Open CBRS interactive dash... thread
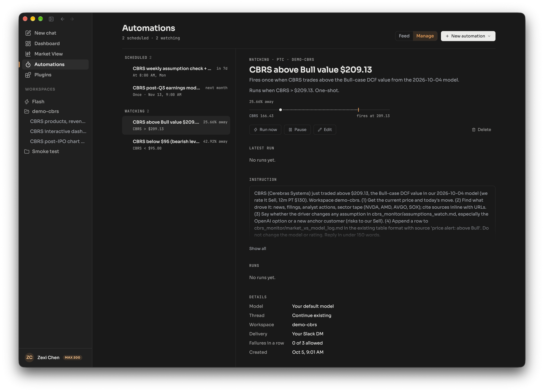This screenshot has height=392, width=544. (x=58, y=131)
